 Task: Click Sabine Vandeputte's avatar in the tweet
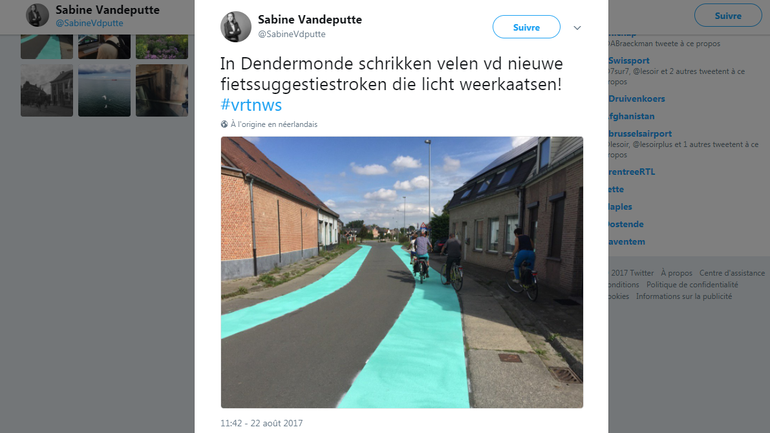click(236, 27)
